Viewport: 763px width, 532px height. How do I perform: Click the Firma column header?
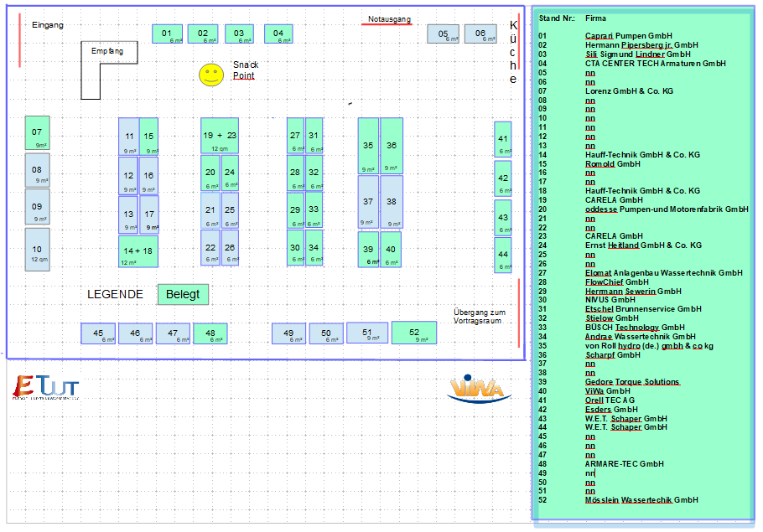click(595, 18)
